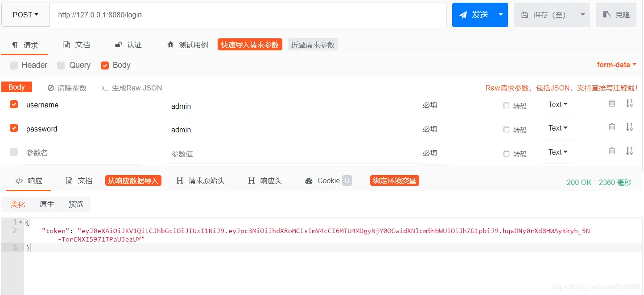Click sort icon in username row
Screen dimensions: 644x295
pos(629,103)
